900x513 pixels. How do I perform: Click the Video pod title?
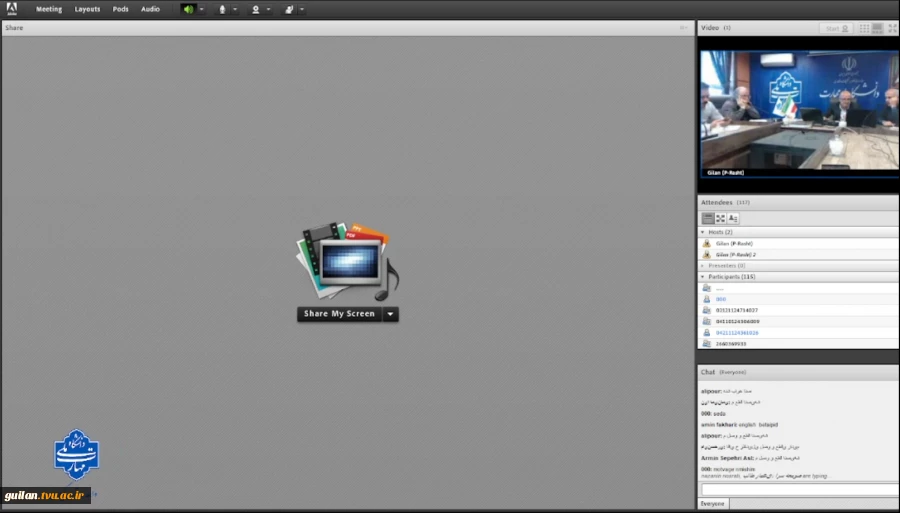click(x=709, y=28)
